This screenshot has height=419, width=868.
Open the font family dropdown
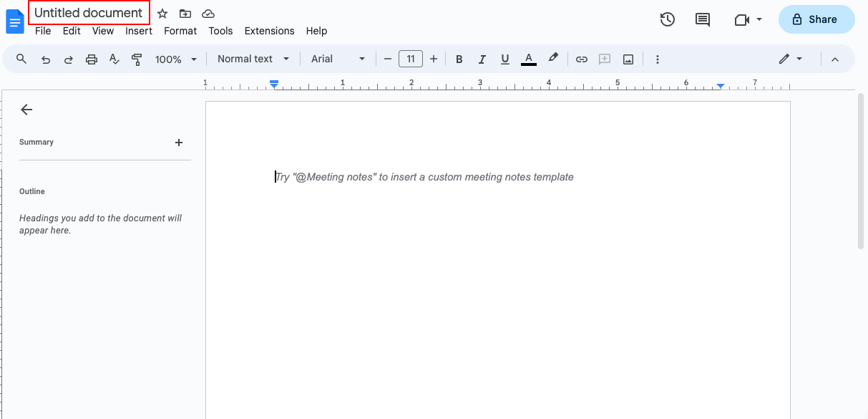click(337, 59)
